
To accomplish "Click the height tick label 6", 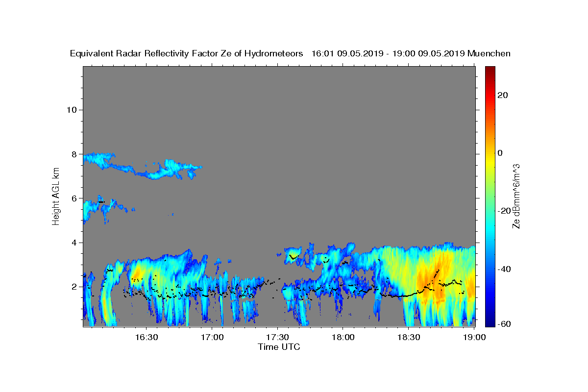I will (x=73, y=198).
